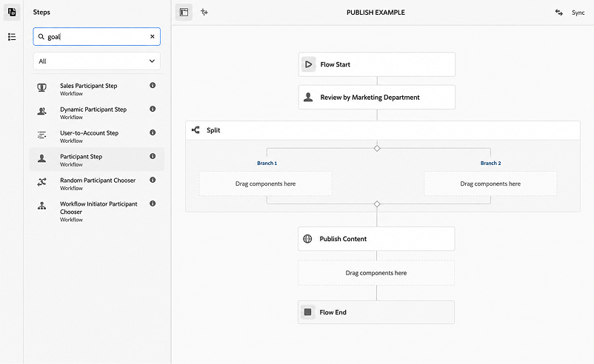The image size is (594, 364).
Task: Select the Sales Participant Step trophy icon
Action: point(41,88)
